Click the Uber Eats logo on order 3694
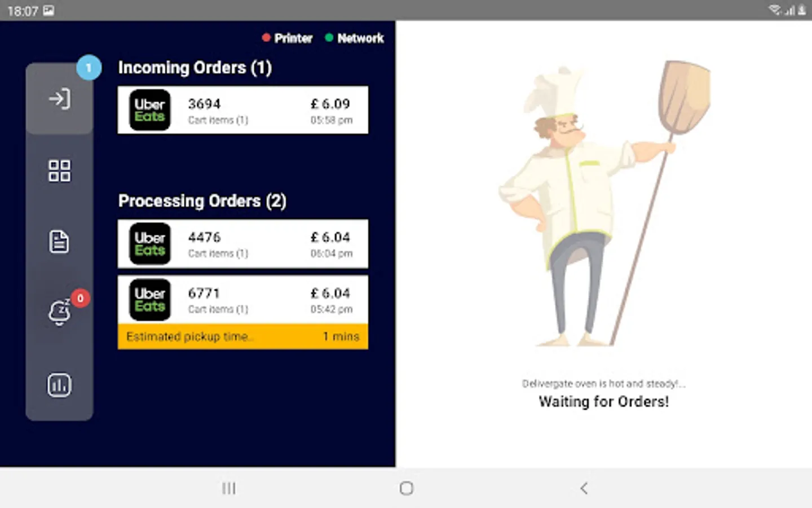 click(x=149, y=110)
